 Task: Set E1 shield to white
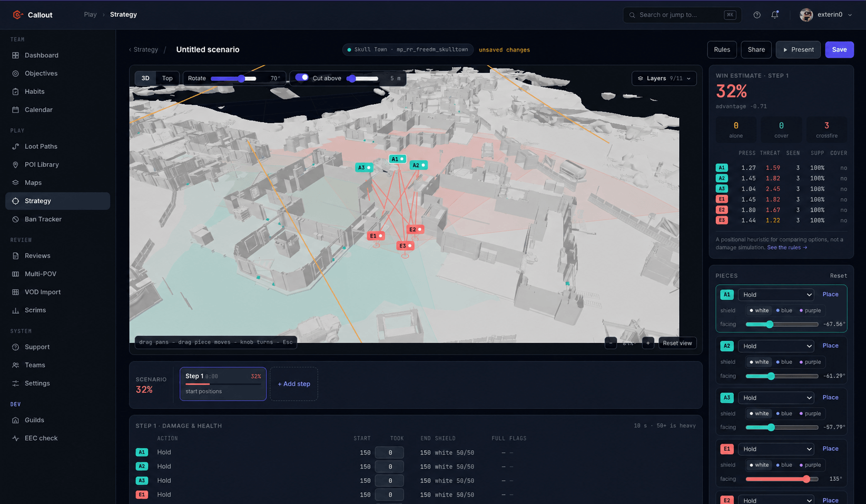point(759,465)
